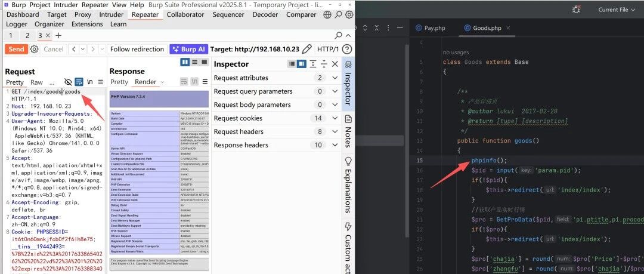Click the HTTP/1 protocol button

click(328, 50)
